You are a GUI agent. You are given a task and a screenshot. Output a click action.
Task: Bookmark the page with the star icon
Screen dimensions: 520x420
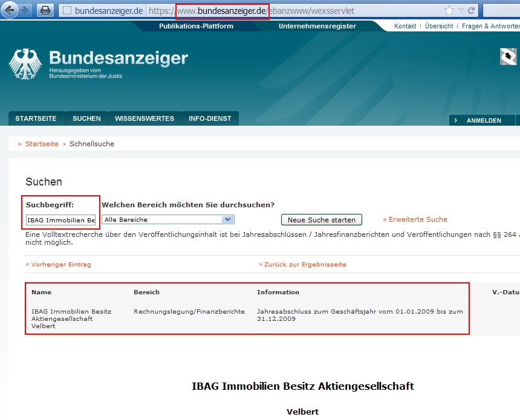449,11
